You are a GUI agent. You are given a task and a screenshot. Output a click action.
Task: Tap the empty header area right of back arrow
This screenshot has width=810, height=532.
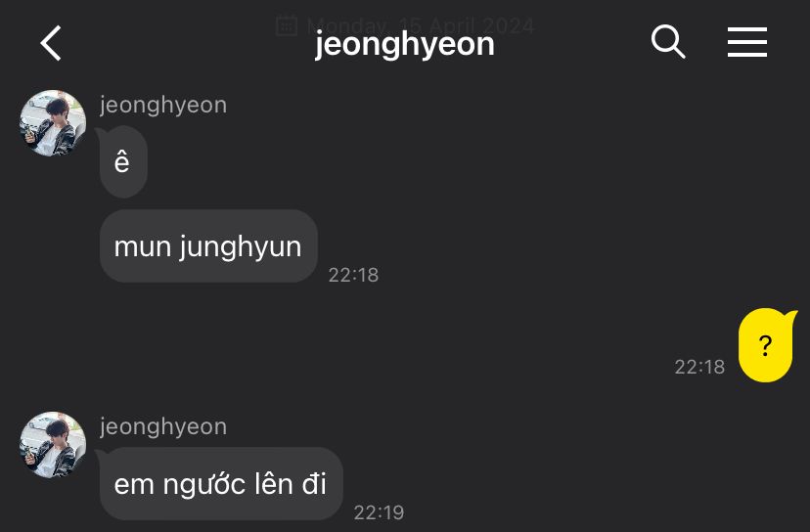point(181,44)
